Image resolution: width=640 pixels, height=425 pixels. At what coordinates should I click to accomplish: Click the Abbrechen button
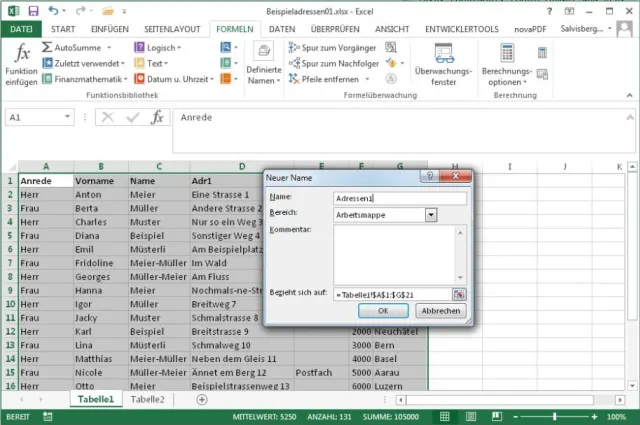click(439, 311)
